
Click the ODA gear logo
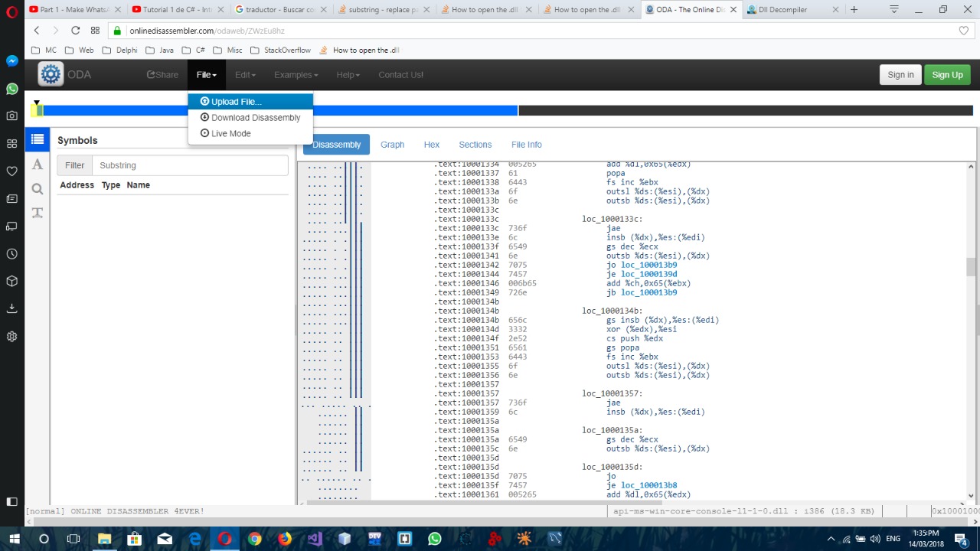[51, 74]
